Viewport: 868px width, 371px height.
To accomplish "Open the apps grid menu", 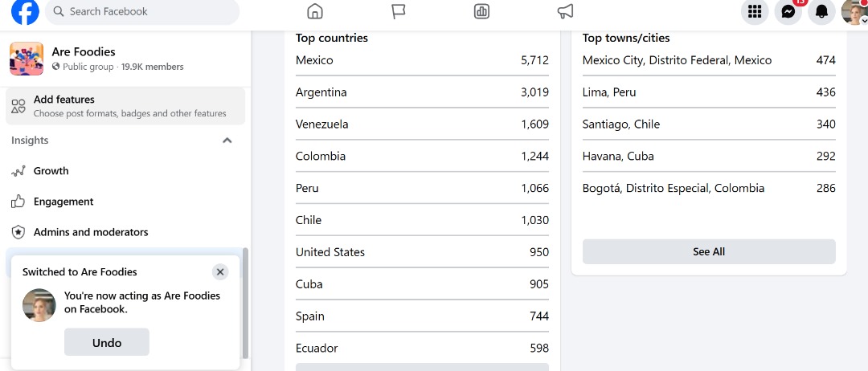I will (755, 11).
